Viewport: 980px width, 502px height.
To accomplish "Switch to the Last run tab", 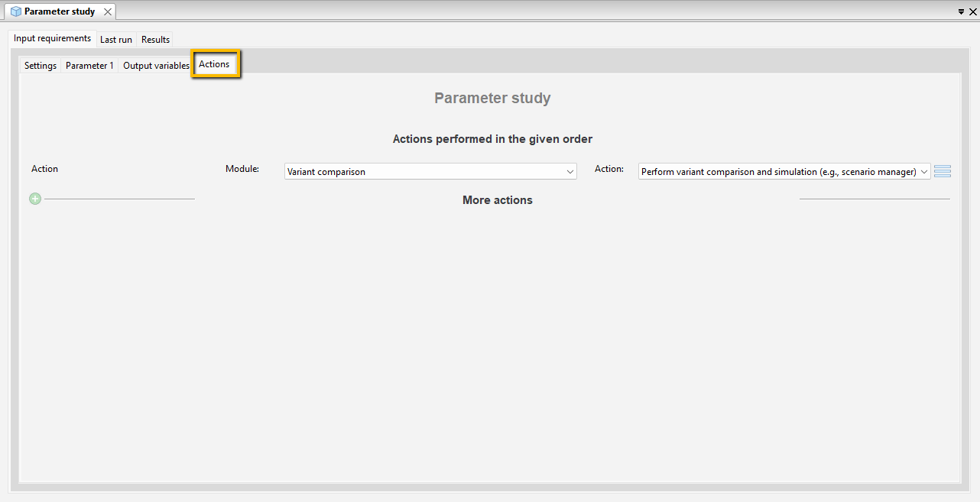I will (116, 40).
